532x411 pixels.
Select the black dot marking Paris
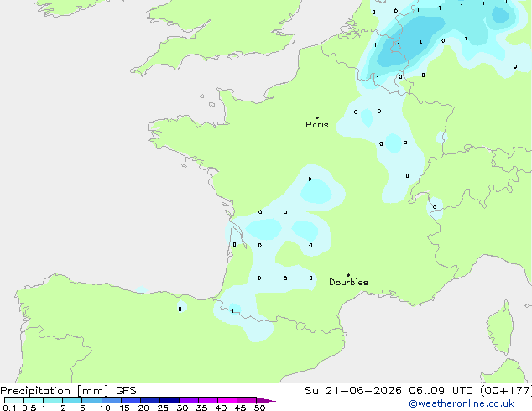(317, 117)
